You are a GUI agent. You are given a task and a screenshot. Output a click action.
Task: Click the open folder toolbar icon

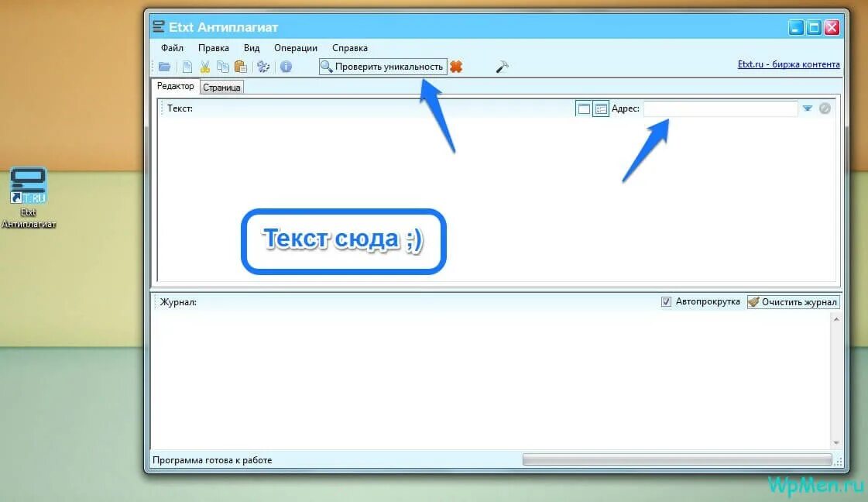click(164, 67)
